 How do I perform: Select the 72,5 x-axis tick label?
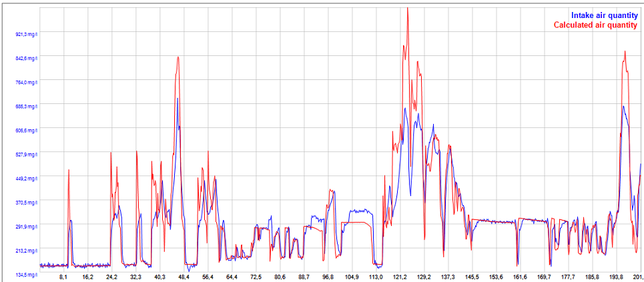[x=256, y=277]
